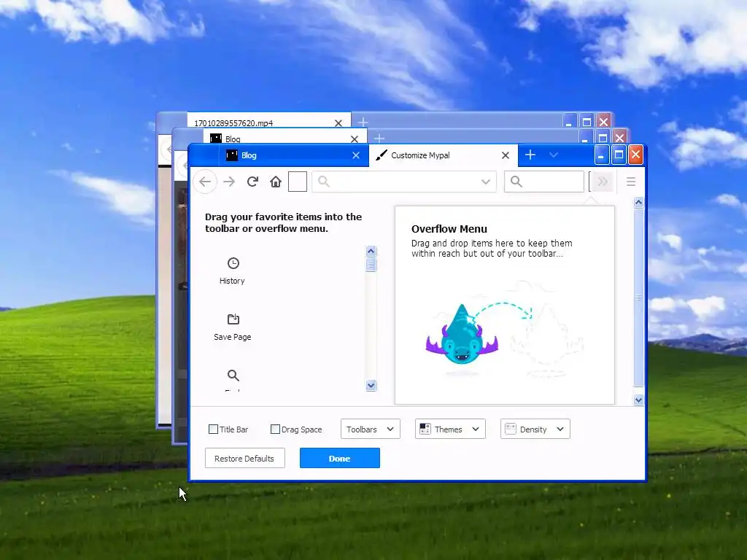Click the Forward arrow in the toolbar
The height and width of the screenshot is (560, 747).
229,182
